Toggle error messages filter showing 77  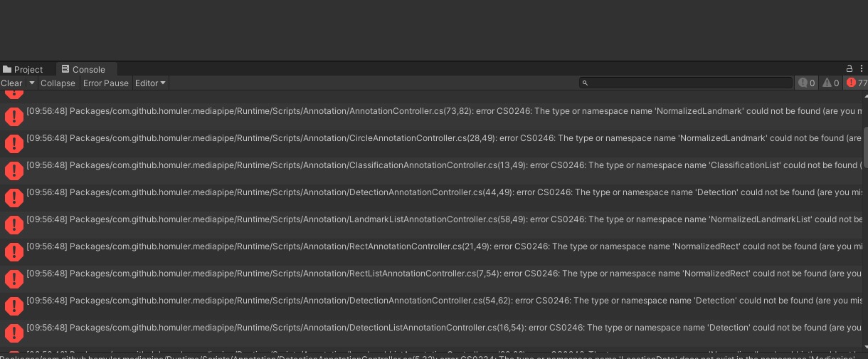857,83
